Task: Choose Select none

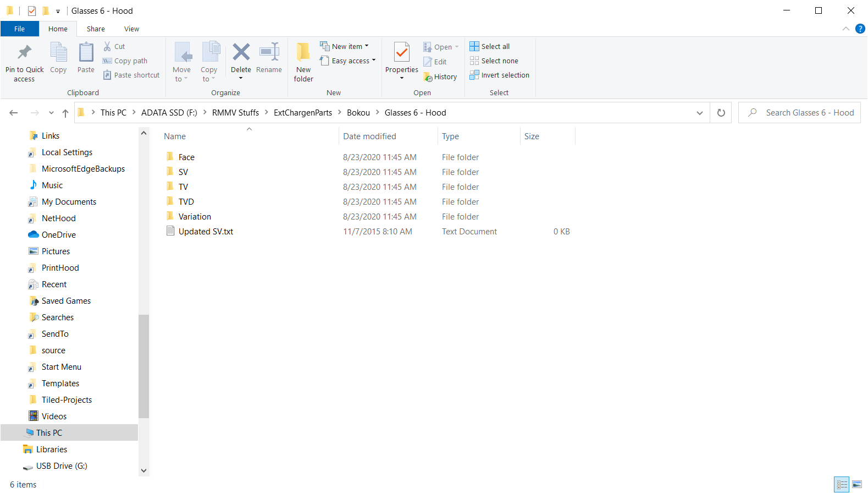Action: (x=494, y=61)
